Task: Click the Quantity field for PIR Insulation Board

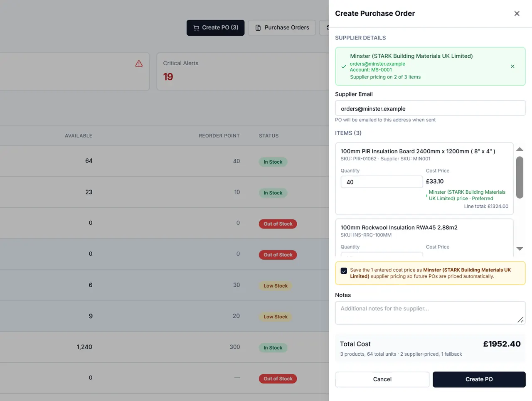Action: point(382,182)
